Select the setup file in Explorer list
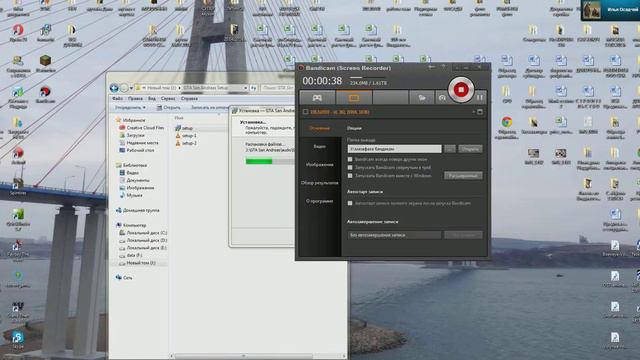Screen dimensions: 640x360 click(184, 128)
